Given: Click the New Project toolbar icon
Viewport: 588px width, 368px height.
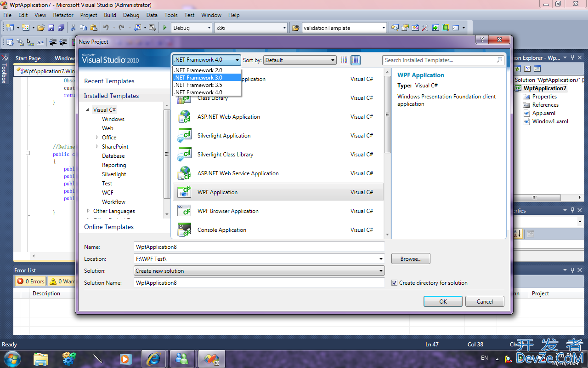Looking at the screenshot, I should coord(10,28).
